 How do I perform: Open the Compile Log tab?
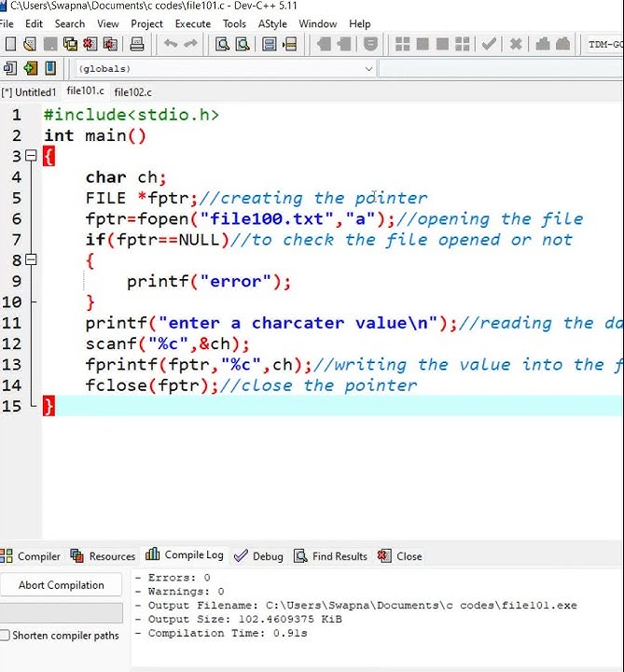[x=185, y=555]
